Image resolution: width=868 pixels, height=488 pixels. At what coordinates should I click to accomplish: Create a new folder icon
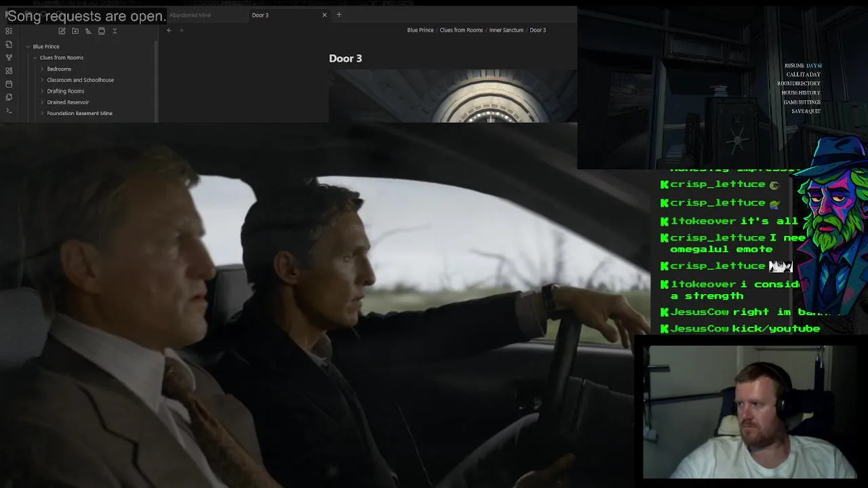click(75, 30)
